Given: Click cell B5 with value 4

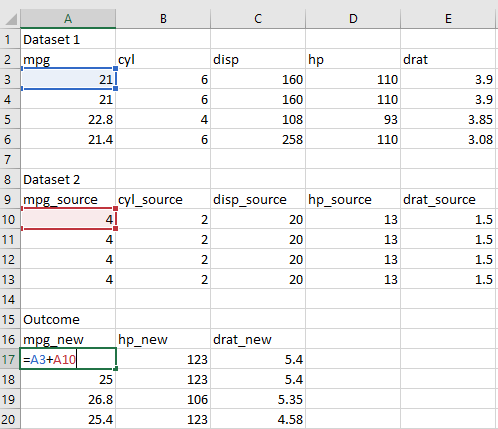Looking at the screenshot, I should click(163, 119).
